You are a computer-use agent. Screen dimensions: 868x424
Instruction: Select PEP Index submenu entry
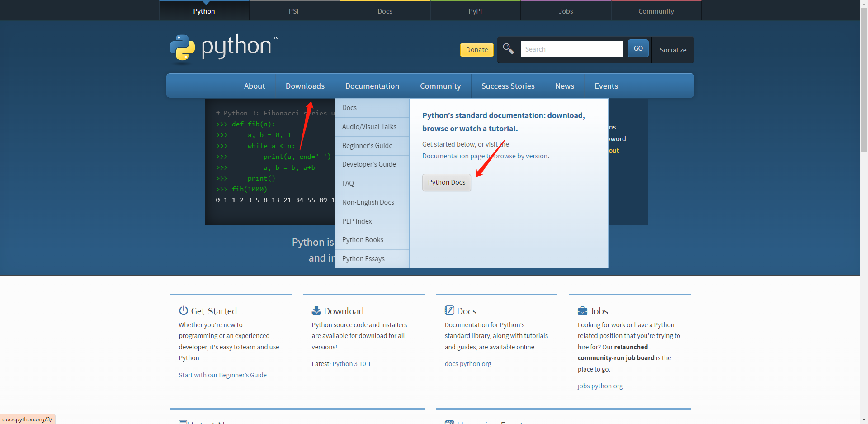pos(372,221)
